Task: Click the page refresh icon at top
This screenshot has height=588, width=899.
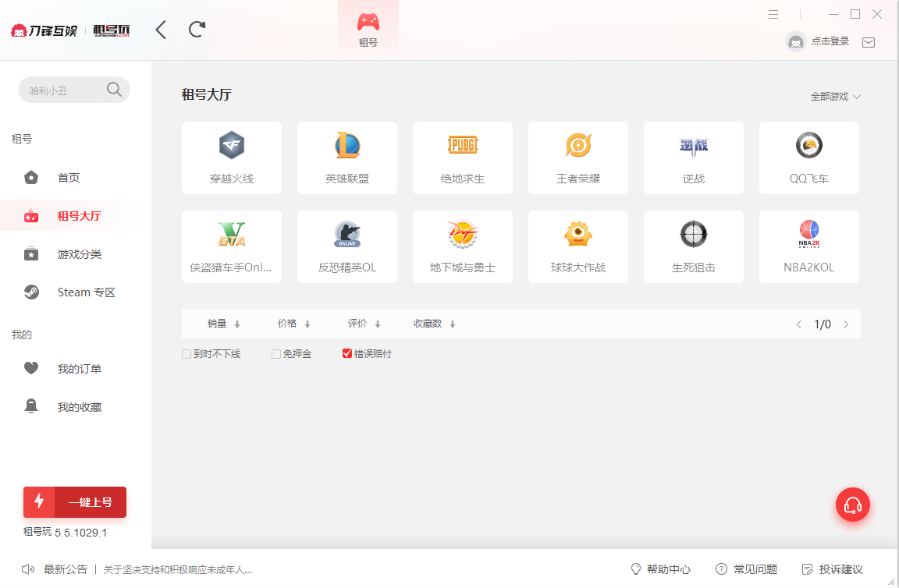Action: click(196, 29)
